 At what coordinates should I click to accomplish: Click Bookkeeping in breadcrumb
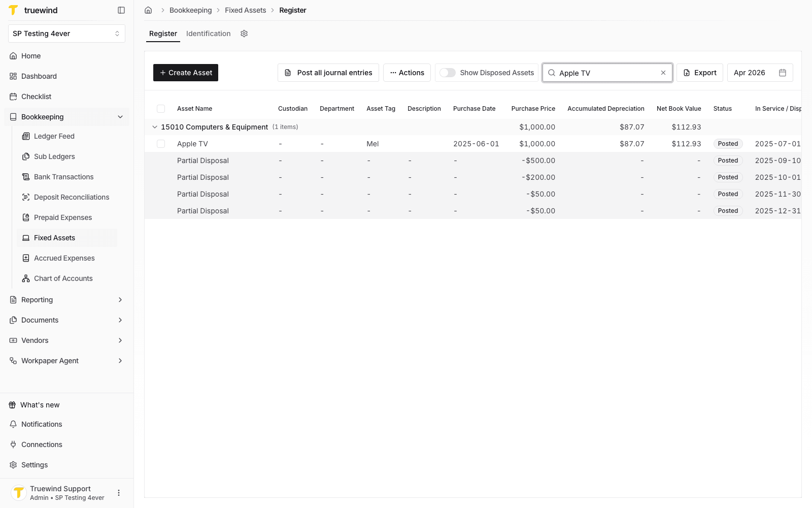[x=190, y=10]
